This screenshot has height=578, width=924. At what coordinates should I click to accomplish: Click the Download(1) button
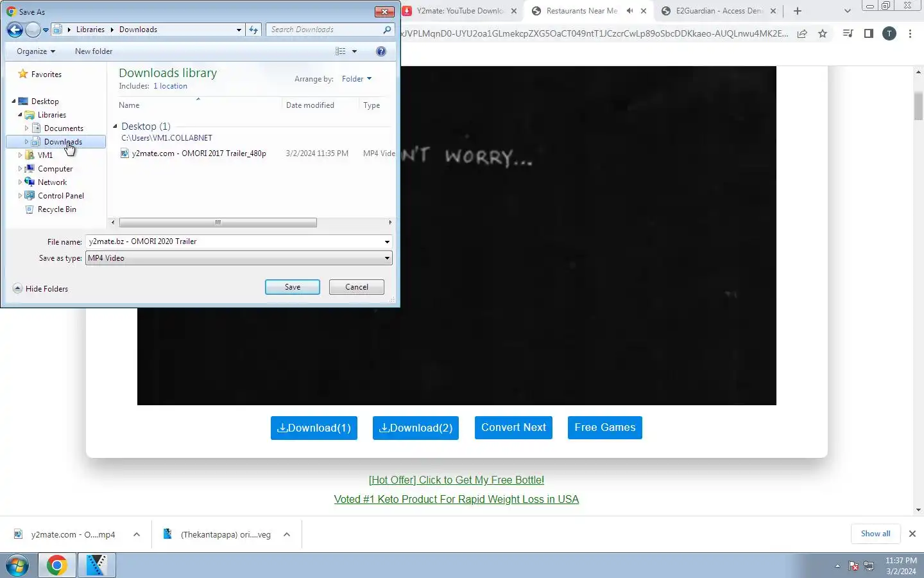point(314,428)
